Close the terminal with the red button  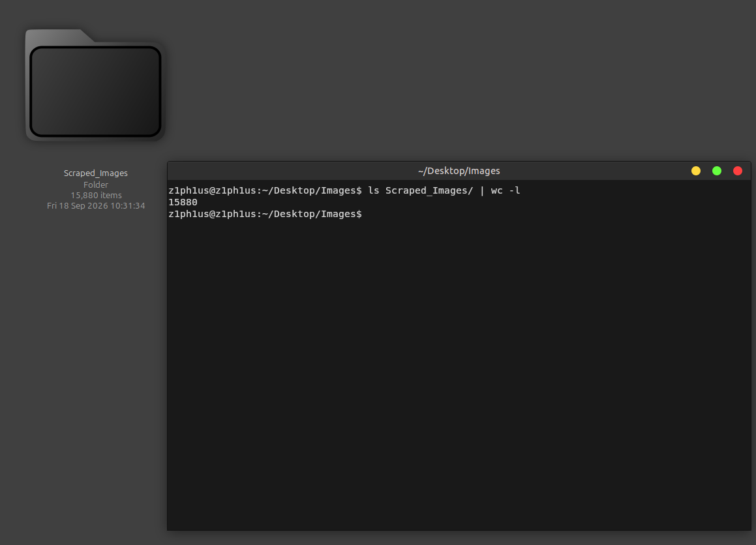(x=738, y=171)
